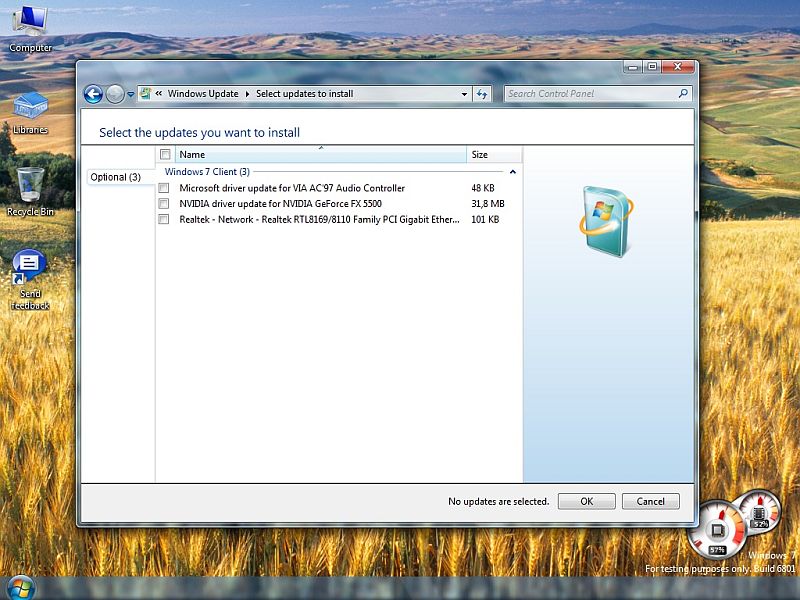The height and width of the screenshot is (600, 800).
Task: Click the search magnifier icon
Action: [683, 93]
